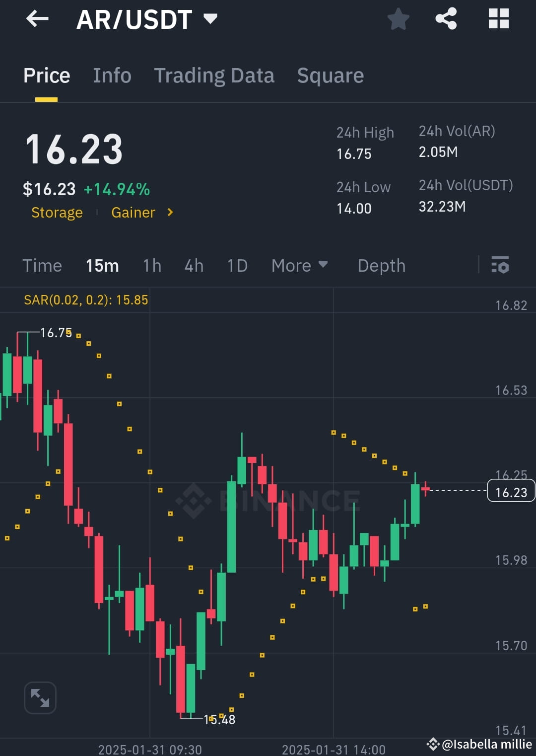Open the share options icon

(446, 19)
